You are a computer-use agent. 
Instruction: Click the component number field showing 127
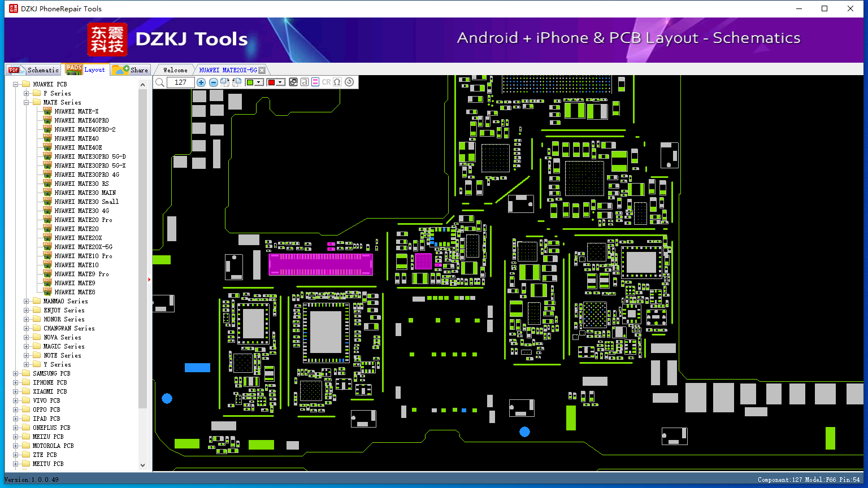point(181,82)
